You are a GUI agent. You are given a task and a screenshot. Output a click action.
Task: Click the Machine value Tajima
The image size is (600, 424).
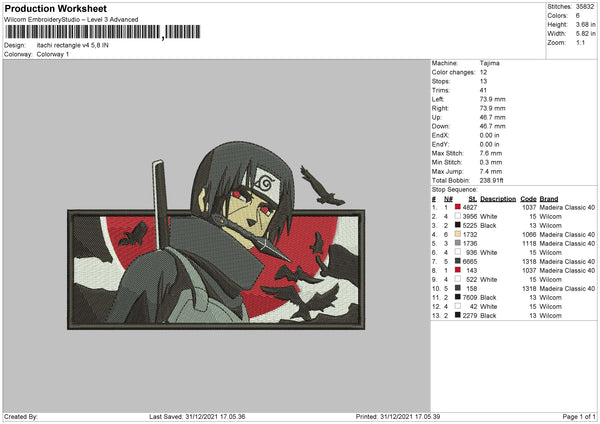[489, 63]
